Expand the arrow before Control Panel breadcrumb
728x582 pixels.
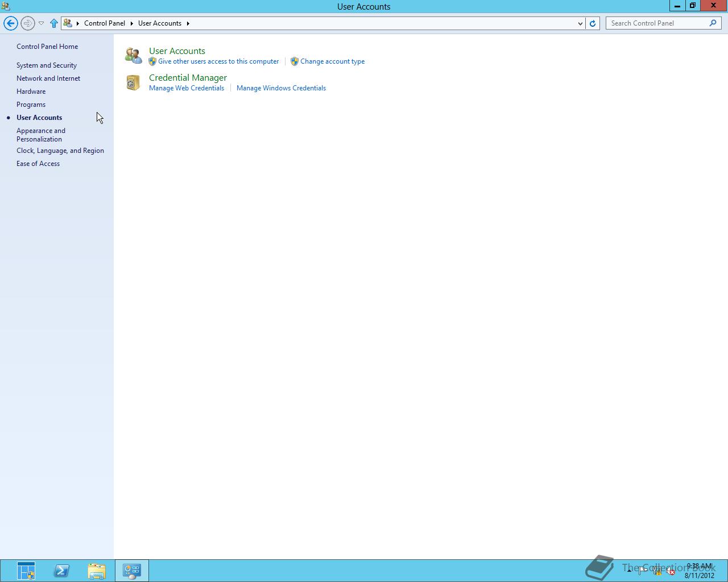coord(78,23)
